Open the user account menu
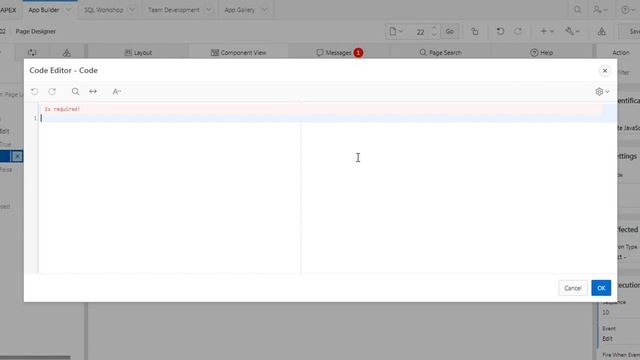Image resolution: width=640 pixels, height=360 pixels. [600, 9]
